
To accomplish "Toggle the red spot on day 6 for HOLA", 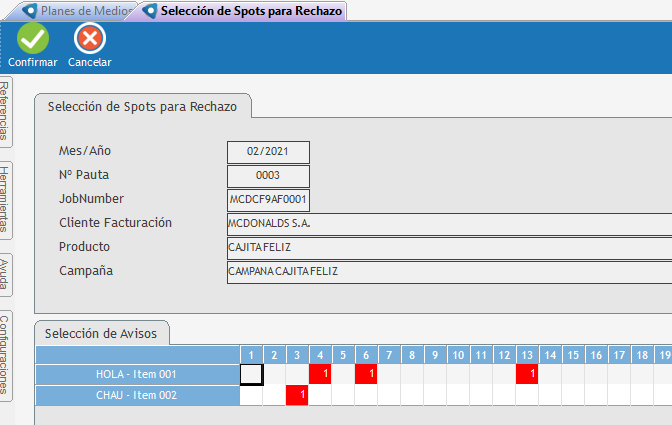I will point(366,374).
